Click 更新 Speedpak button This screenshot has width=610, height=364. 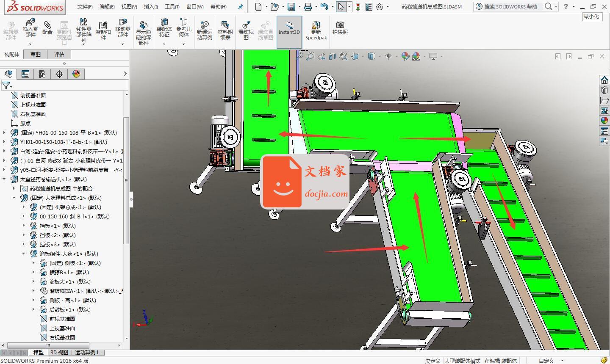[x=316, y=30]
